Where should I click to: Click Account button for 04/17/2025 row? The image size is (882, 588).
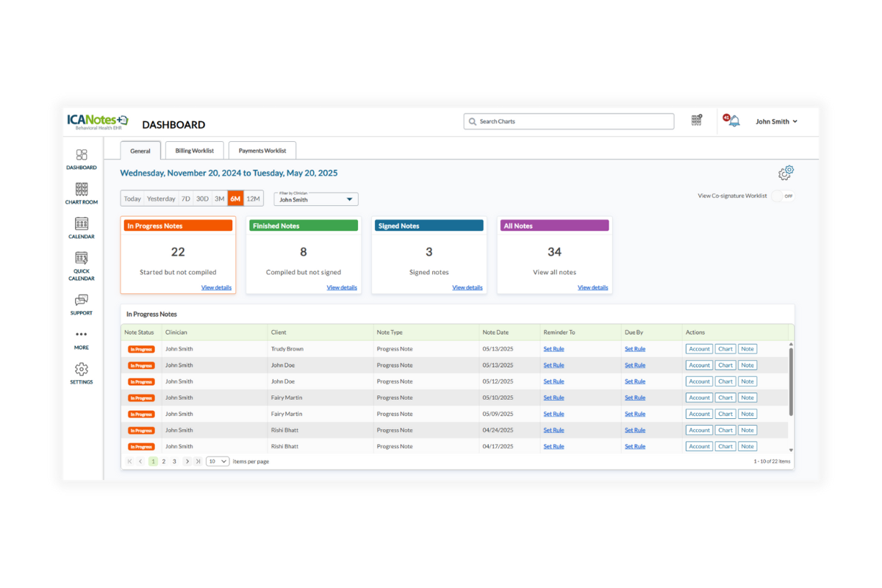pos(699,446)
